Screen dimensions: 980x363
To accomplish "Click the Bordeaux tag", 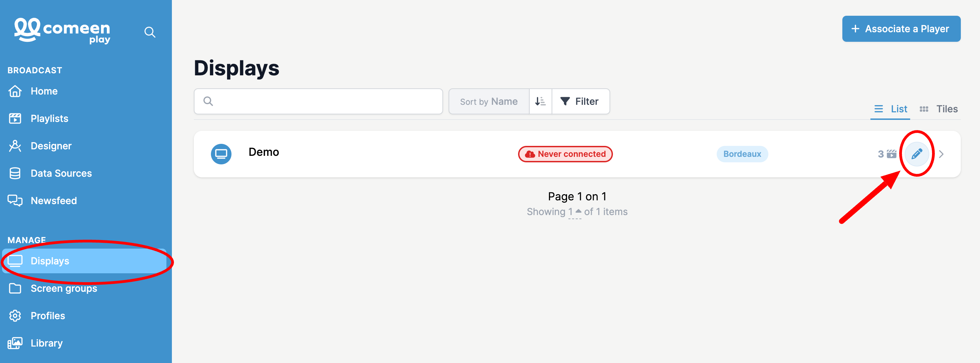I will [742, 154].
